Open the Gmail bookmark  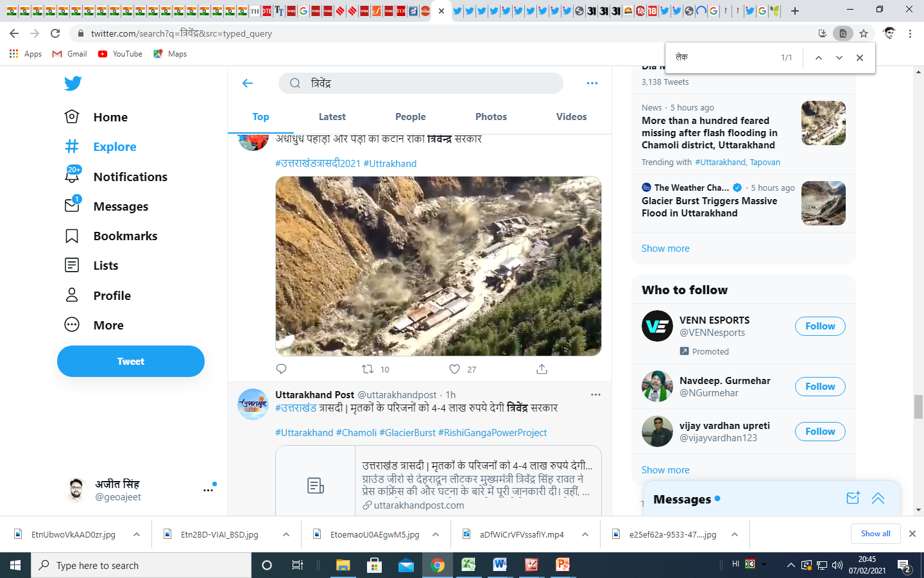click(x=70, y=54)
